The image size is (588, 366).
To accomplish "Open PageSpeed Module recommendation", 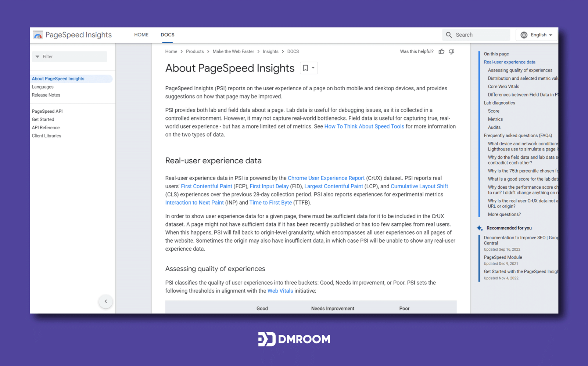I will [503, 257].
